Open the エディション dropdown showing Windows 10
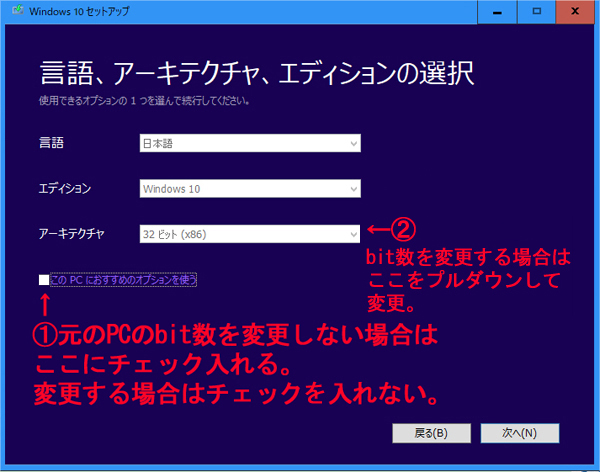Screen dimensions: 600x472 [250, 189]
